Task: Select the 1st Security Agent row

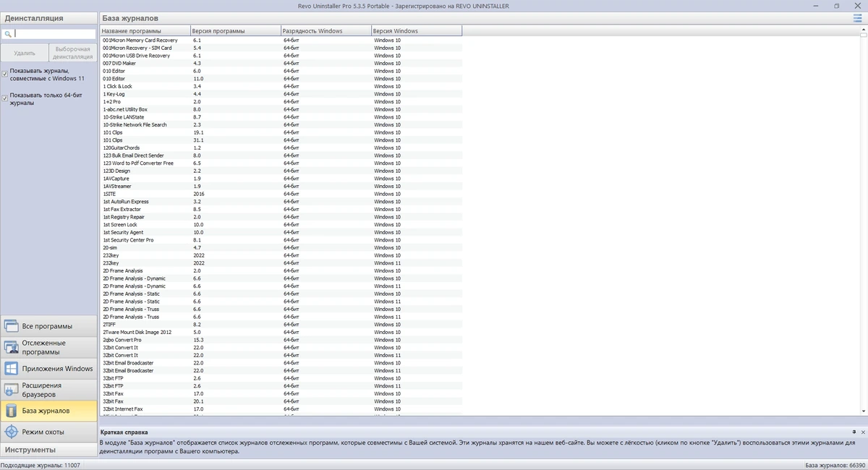Action: point(281,232)
